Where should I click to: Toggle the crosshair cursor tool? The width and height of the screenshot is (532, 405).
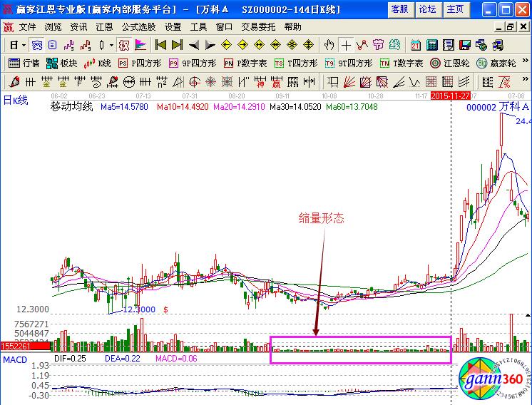(x=347, y=45)
